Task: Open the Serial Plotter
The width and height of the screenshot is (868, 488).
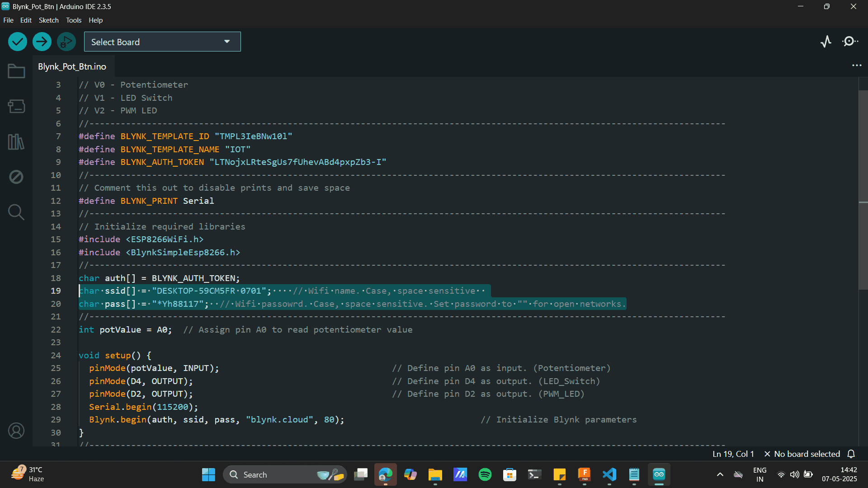Action: pos(826,42)
